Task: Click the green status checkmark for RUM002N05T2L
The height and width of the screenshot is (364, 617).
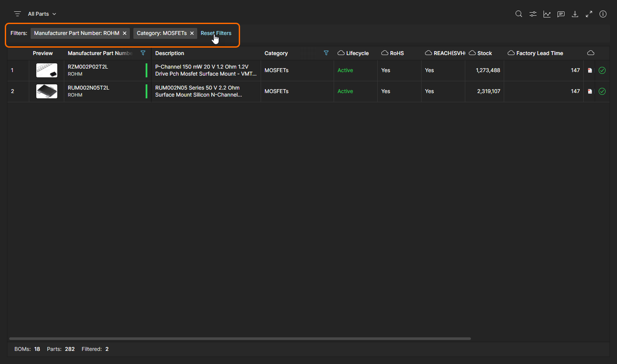Action: [602, 91]
